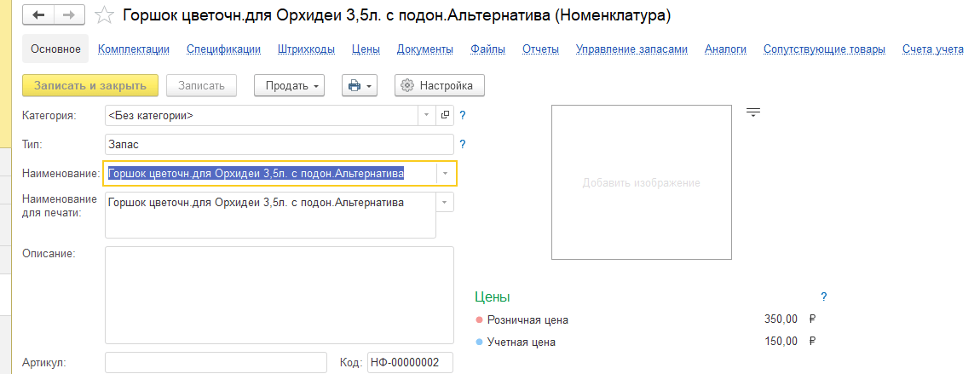Open the Управление запасами tab
The width and height of the screenshot is (980, 374).
[631, 49]
